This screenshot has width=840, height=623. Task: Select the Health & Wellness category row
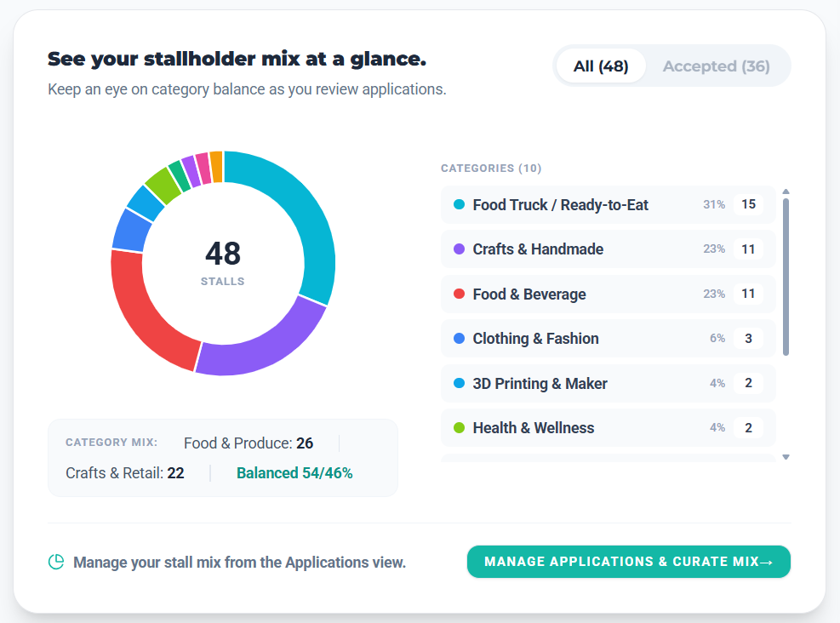pyautogui.click(x=608, y=427)
